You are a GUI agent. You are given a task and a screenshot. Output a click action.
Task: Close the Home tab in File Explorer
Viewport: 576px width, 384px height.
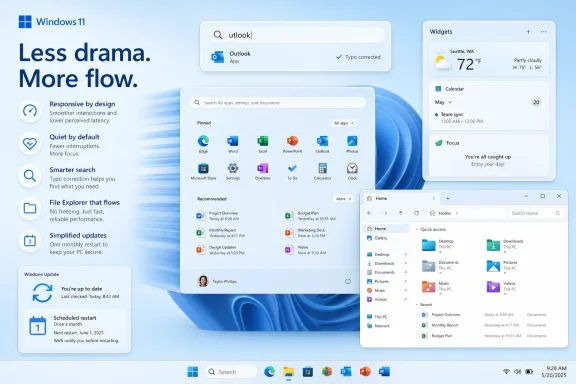433,198
